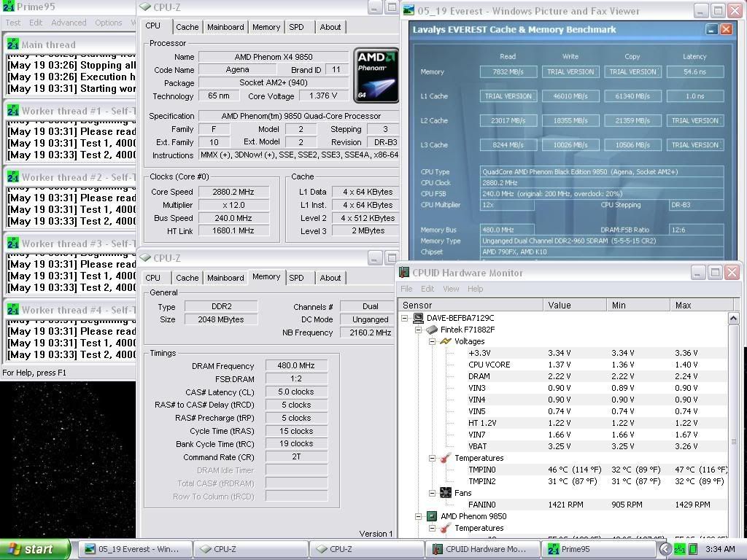Click the Fans icon in Hardware Monitor
Screen dimensions: 747x560
[446, 493]
